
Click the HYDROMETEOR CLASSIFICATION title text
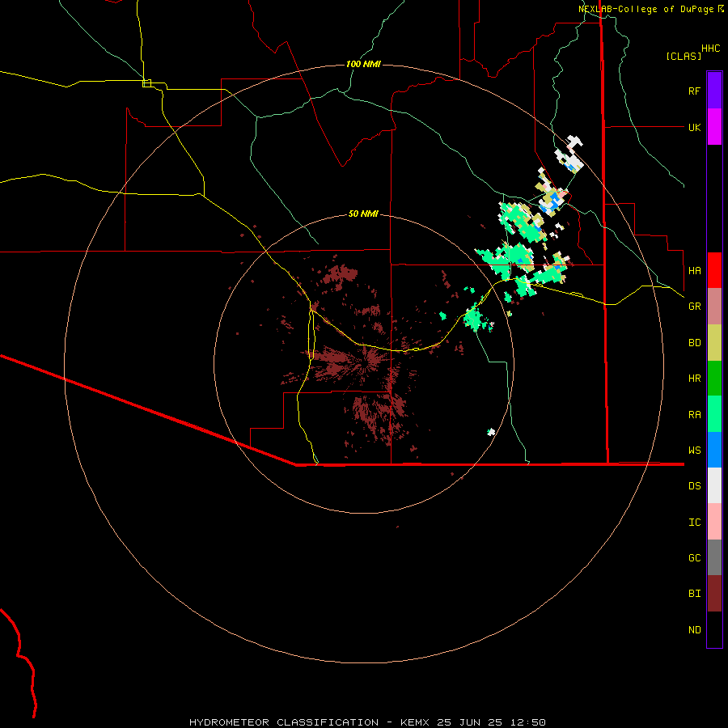(x=284, y=722)
